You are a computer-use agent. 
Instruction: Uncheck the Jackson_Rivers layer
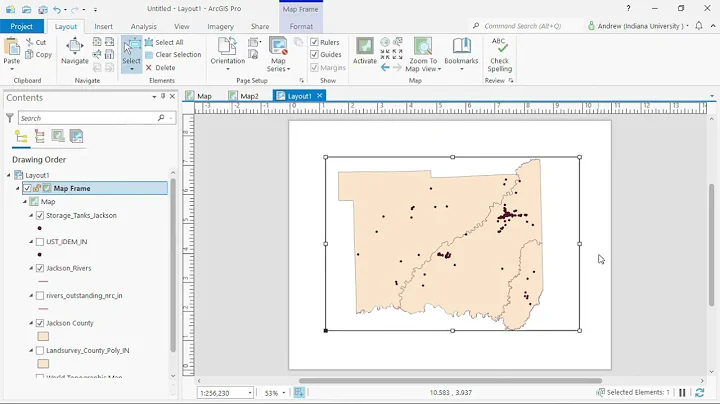pyautogui.click(x=40, y=268)
